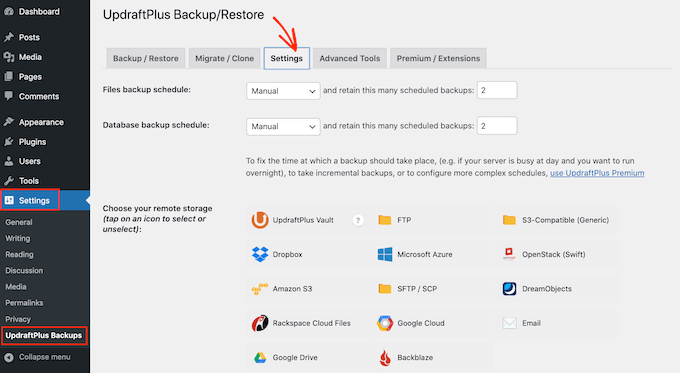Open the Settings menu in the sidebar

(45, 200)
